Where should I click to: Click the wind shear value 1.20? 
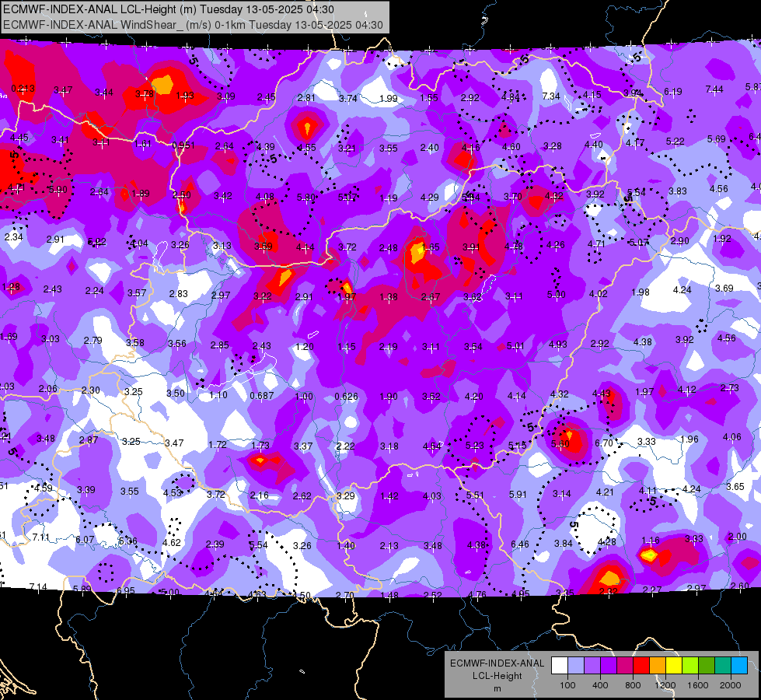[x=304, y=346]
